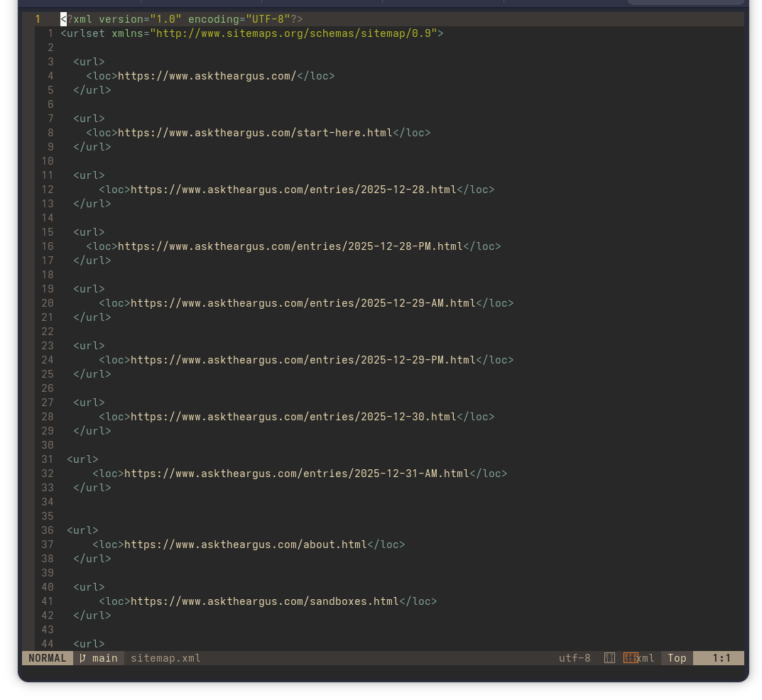Click the file format glyph beside utf-8
The height and width of the screenshot is (700, 762).
point(609,658)
